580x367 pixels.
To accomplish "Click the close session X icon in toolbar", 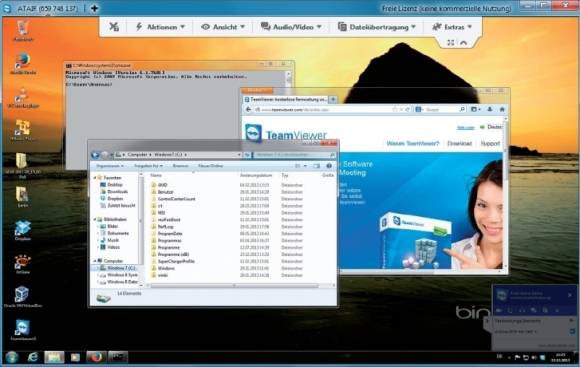I will 114,27.
